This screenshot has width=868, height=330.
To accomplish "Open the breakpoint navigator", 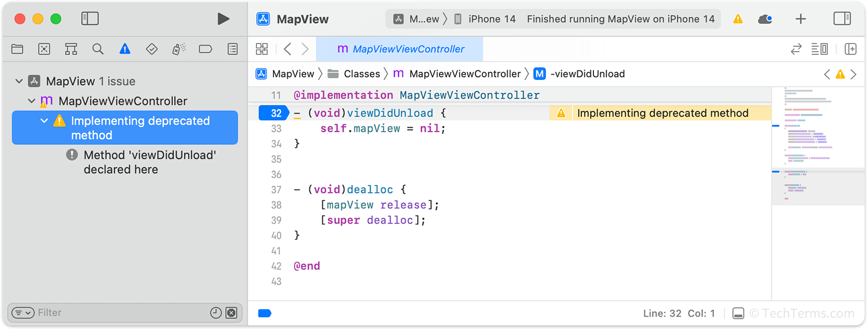I will tap(206, 49).
